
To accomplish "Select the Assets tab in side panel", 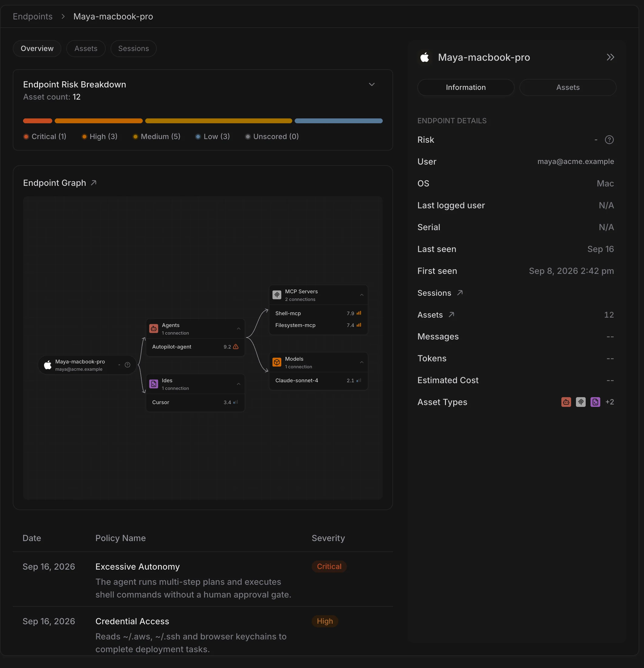I will pyautogui.click(x=568, y=87).
